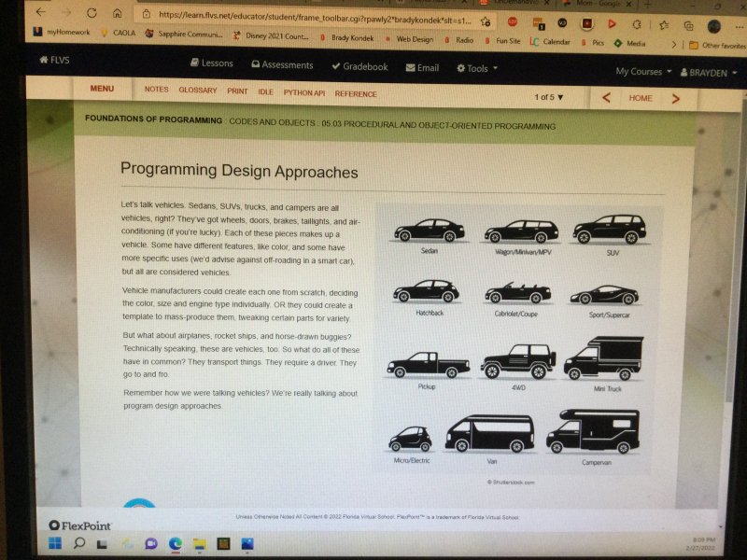Open the purple Chat taskbar icon
Screen dimensions: 747x560
(151, 543)
